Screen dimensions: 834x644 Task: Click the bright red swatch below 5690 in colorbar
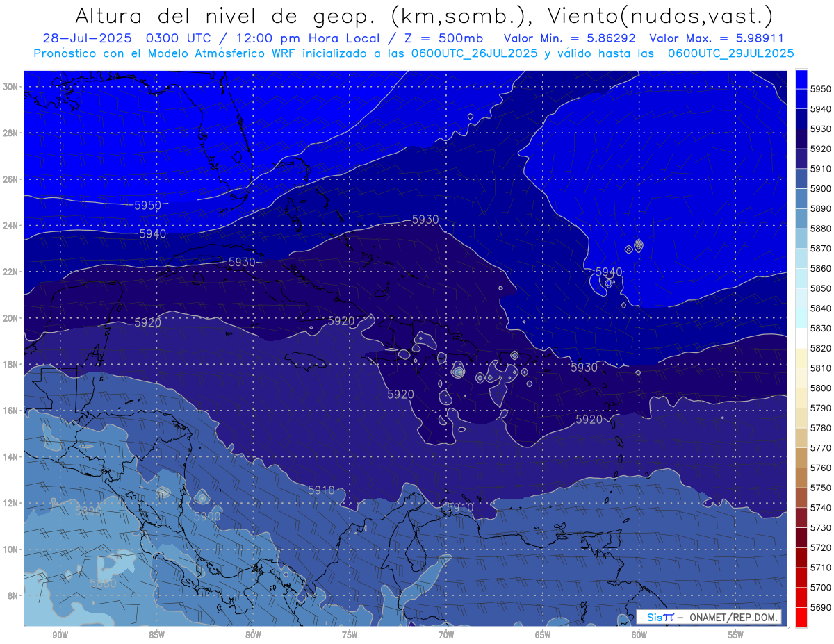pos(801,617)
